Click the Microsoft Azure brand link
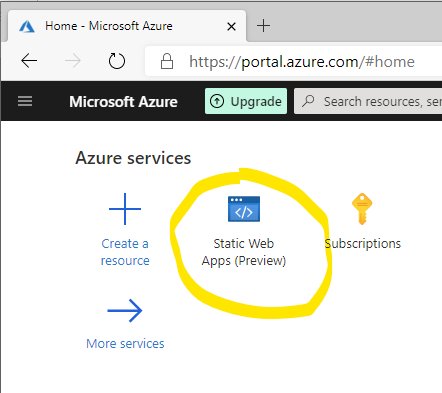Viewport: 442px width, 393px height. pyautogui.click(x=123, y=102)
